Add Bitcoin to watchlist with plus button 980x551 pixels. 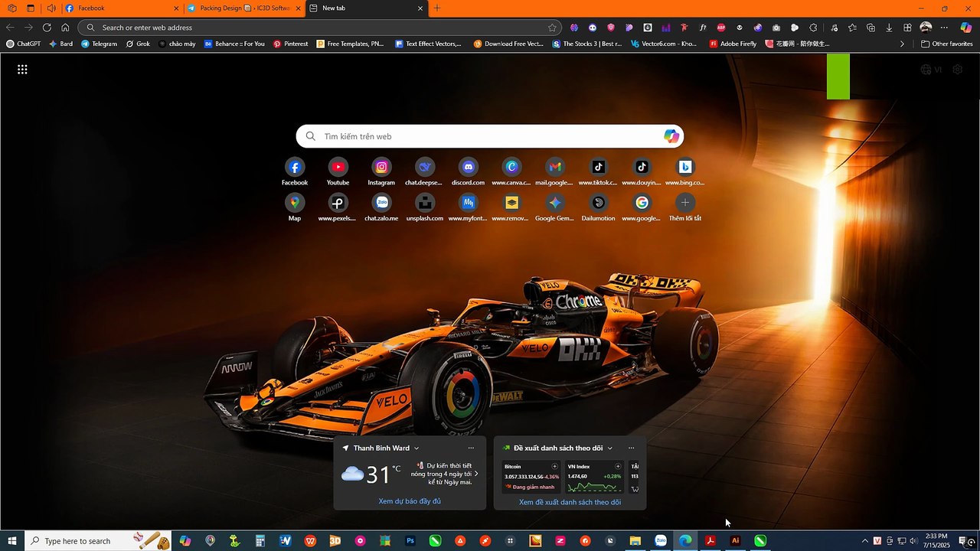555,466
